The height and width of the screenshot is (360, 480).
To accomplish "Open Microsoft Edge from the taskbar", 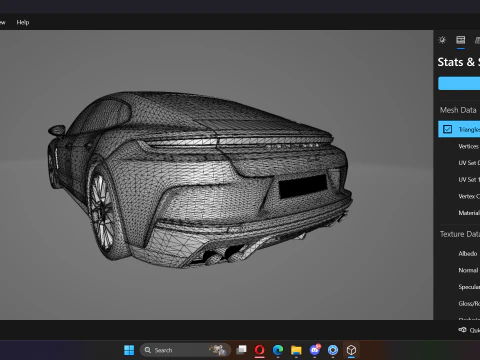I will pos(278,350).
